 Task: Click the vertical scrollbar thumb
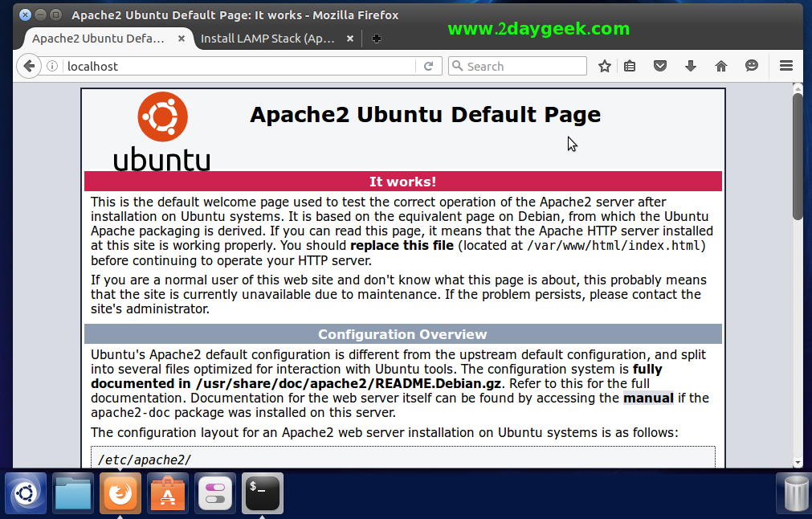tap(798, 157)
